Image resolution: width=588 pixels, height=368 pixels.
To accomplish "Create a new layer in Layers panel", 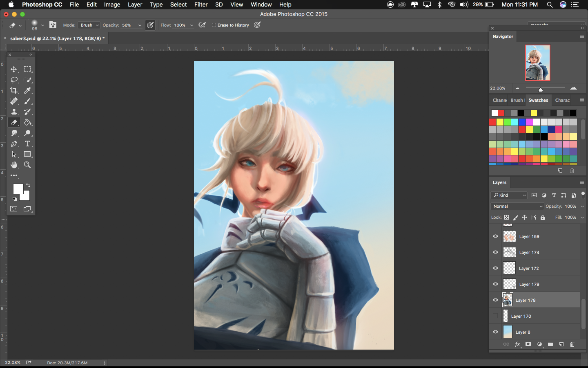I will (561, 344).
